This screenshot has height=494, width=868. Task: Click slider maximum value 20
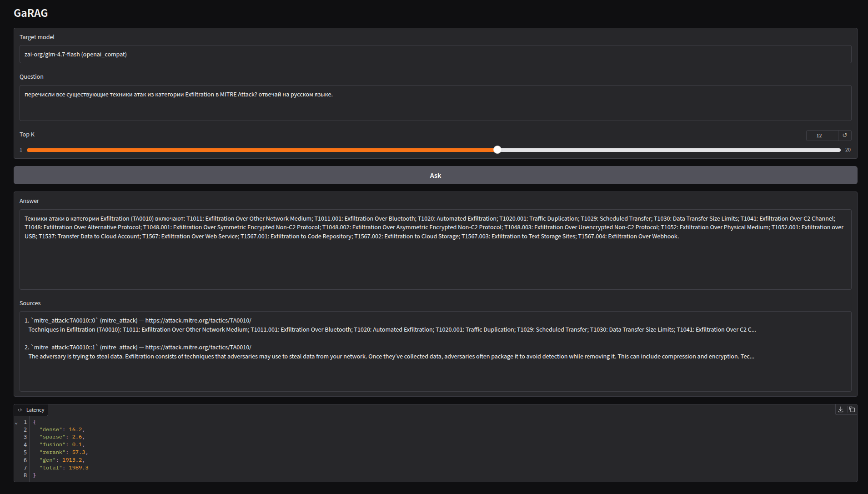[x=848, y=150]
